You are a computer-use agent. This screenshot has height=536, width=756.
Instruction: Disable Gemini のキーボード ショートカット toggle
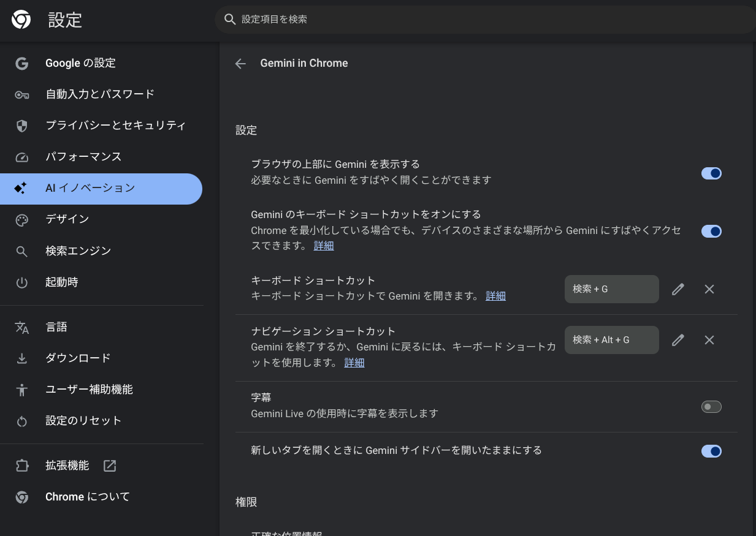(x=711, y=232)
